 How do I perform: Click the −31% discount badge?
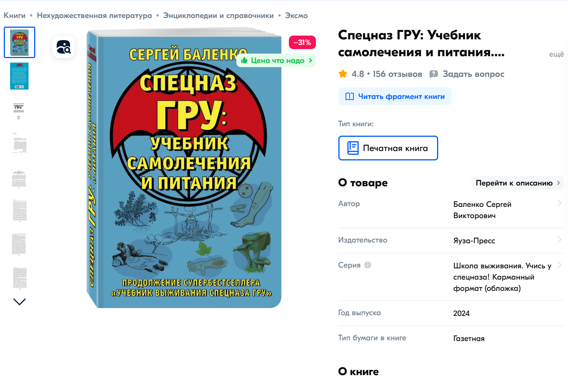[x=302, y=42]
